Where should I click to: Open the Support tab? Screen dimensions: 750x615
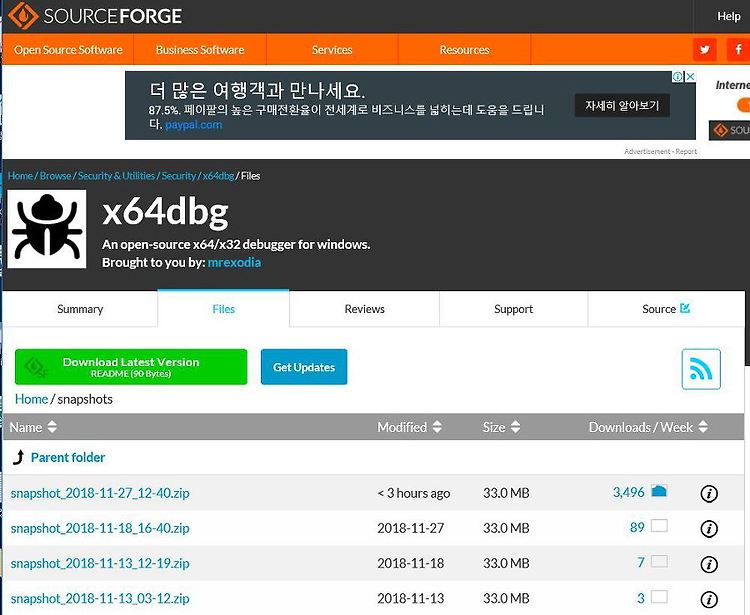(x=513, y=309)
